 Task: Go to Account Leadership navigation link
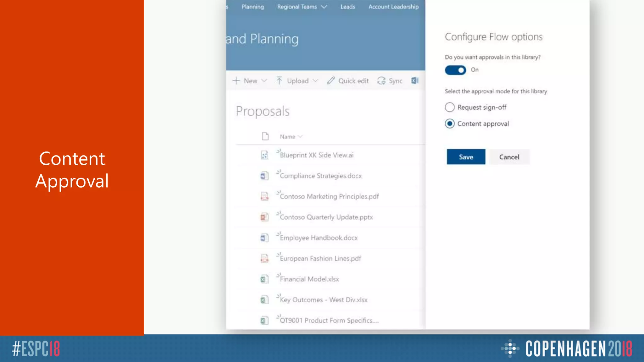pyautogui.click(x=393, y=7)
